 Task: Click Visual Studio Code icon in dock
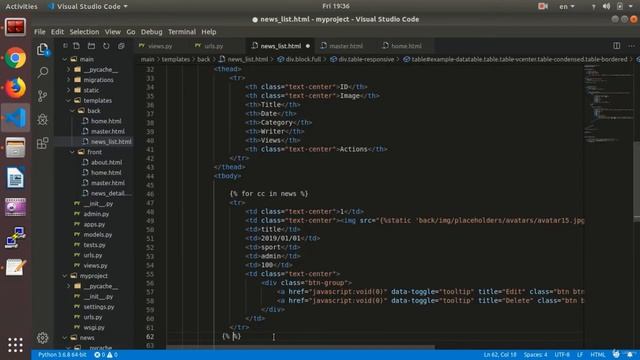point(16,118)
